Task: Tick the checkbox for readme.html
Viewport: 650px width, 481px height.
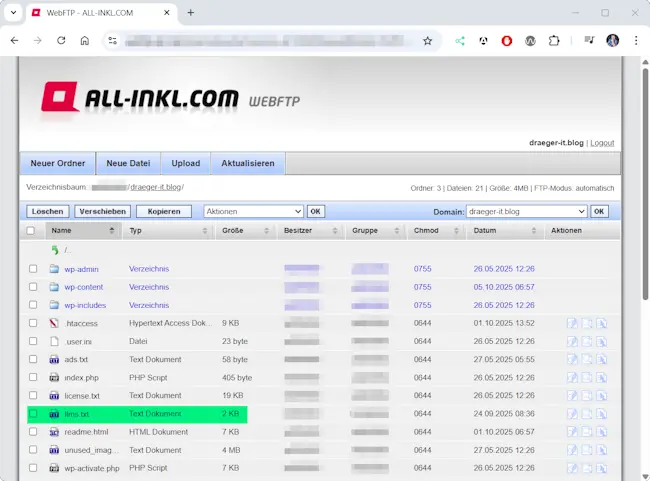Action: pyautogui.click(x=33, y=432)
